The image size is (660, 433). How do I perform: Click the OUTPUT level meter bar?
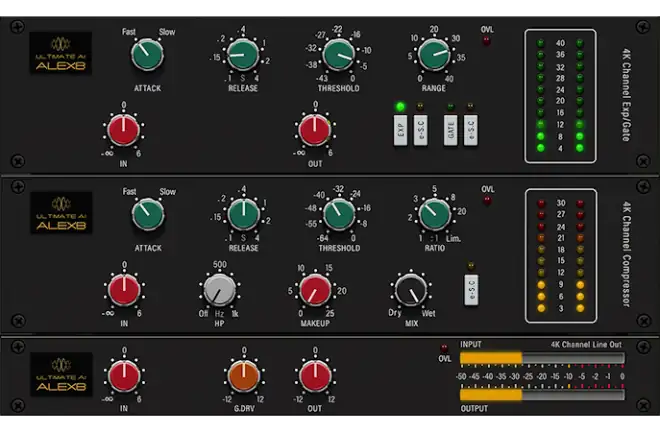pos(542,395)
